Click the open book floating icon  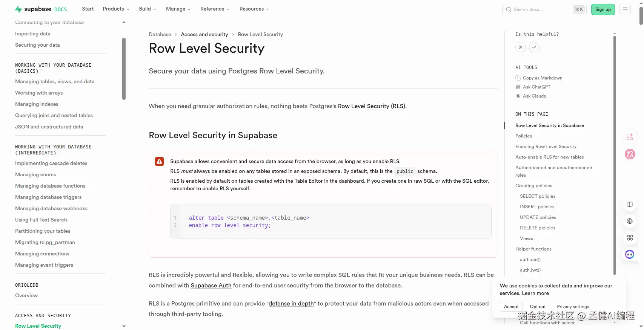click(x=630, y=205)
